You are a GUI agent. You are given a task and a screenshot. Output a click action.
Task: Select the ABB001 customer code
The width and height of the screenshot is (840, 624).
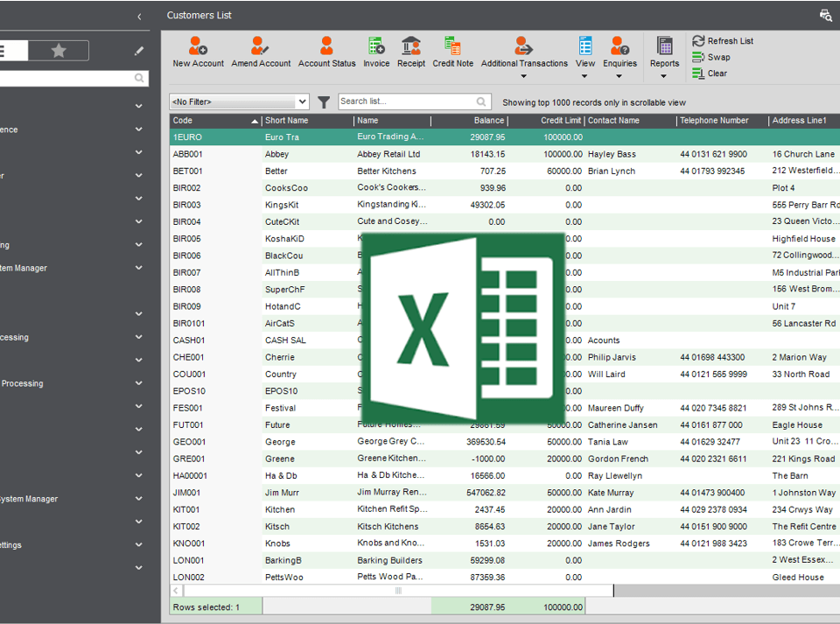click(x=187, y=154)
